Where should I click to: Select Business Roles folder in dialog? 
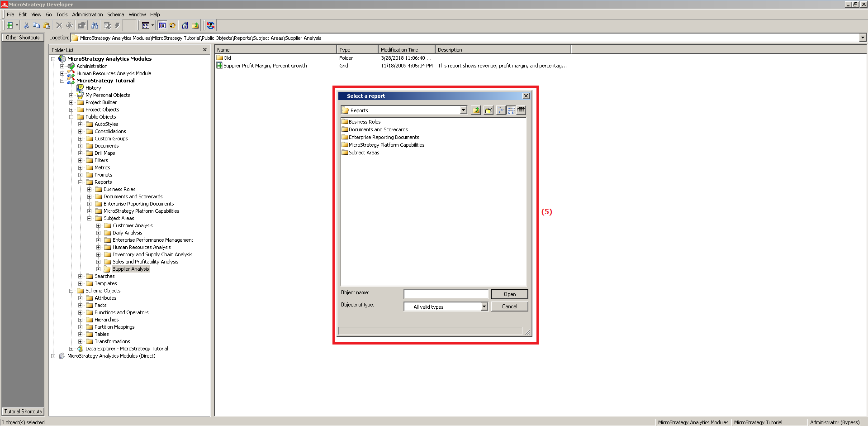[x=365, y=122]
